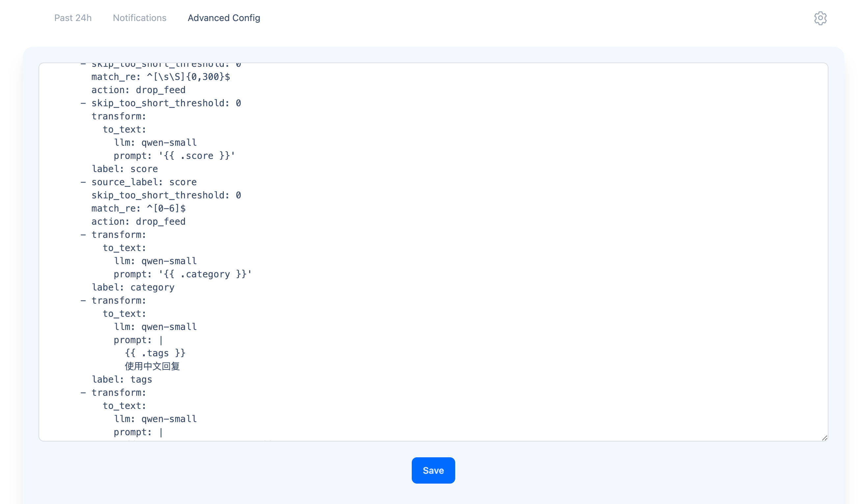
Task: Click the '使用中文回复' text in the editor
Action: pos(152,366)
